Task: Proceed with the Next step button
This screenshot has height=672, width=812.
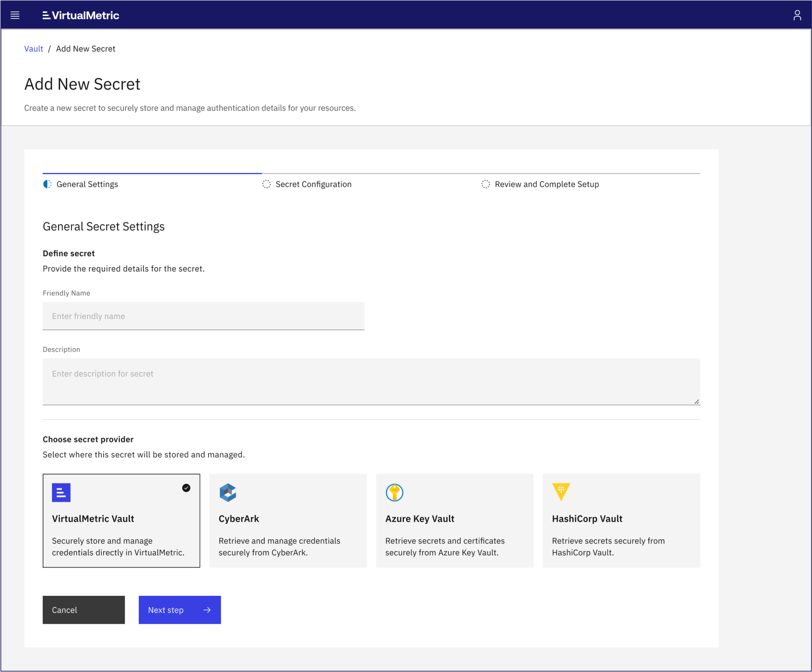Action: [180, 609]
